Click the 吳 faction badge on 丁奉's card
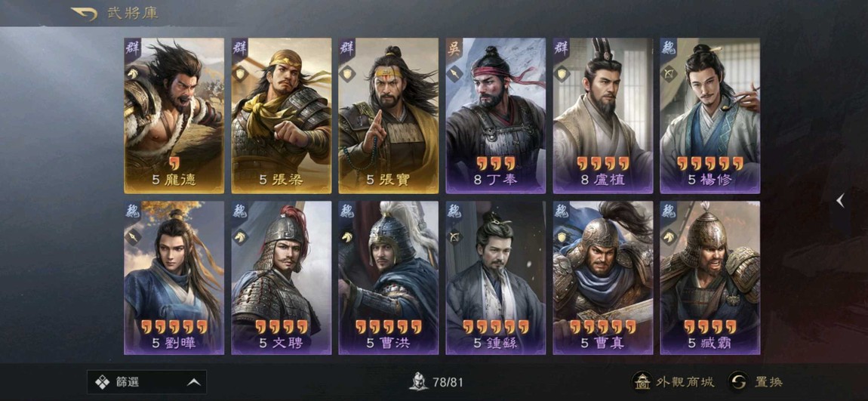The height and width of the screenshot is (401, 868). [x=454, y=48]
